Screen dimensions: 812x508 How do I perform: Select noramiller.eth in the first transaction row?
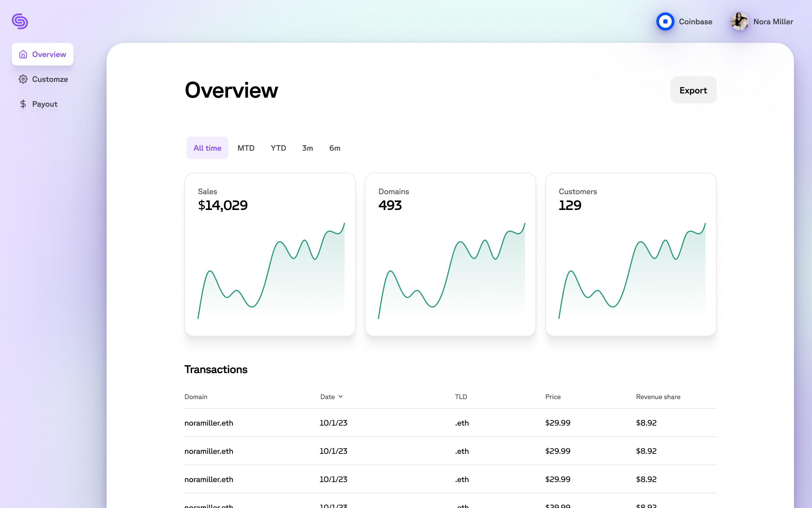pos(209,423)
